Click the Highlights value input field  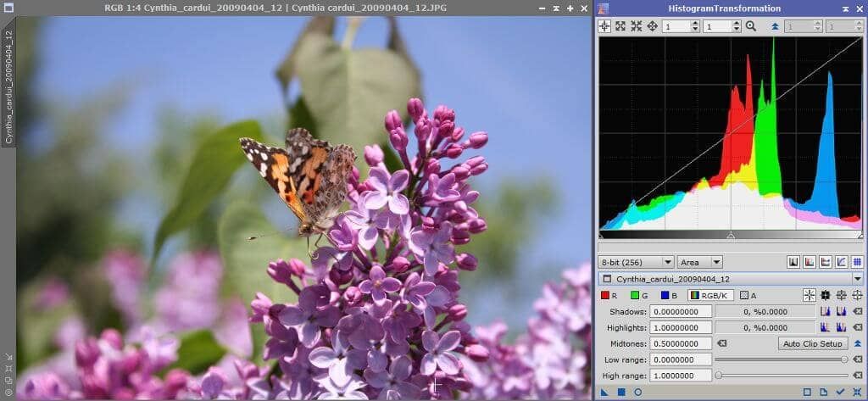(681, 327)
